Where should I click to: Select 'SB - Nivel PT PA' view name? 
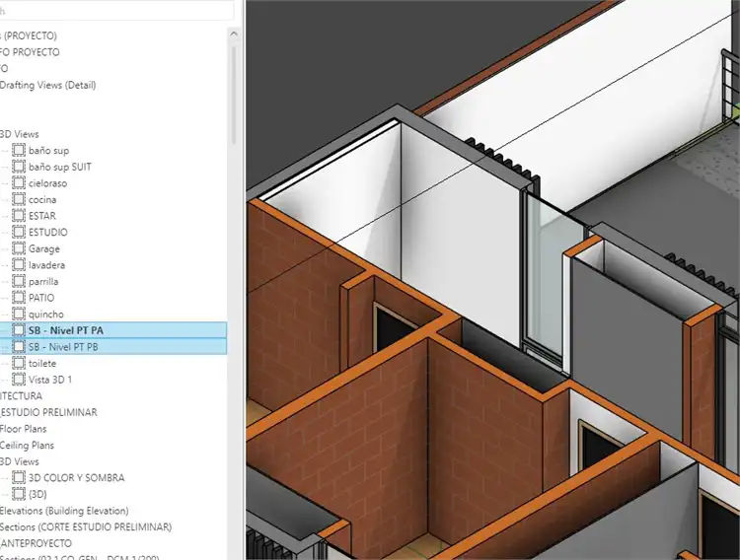tap(65, 330)
